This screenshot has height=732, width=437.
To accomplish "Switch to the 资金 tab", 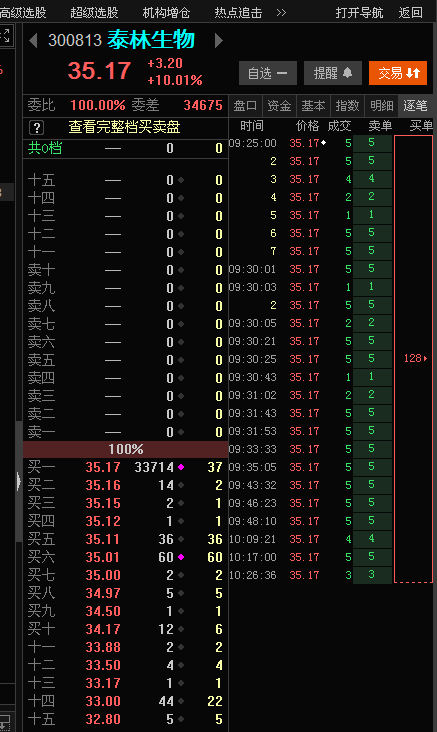I will [x=279, y=106].
